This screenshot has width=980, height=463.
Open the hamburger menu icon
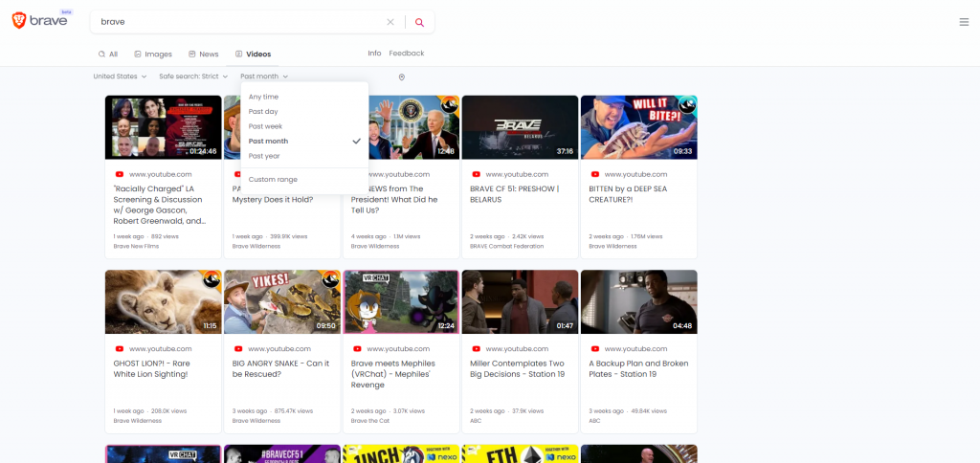click(964, 22)
